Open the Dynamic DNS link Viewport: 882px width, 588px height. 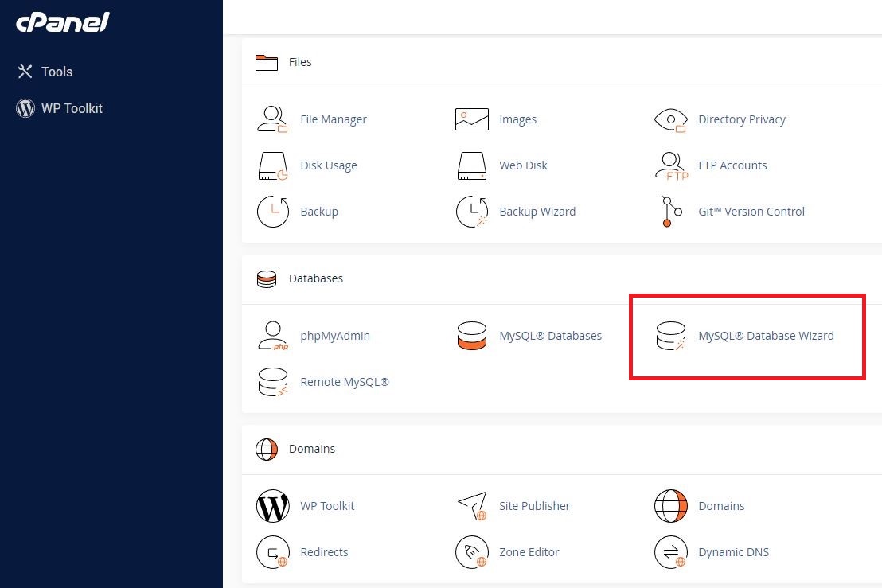pos(733,552)
